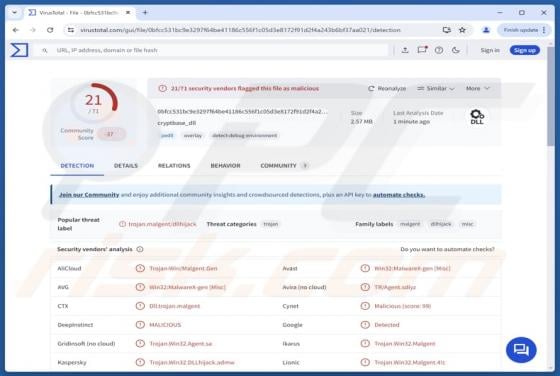Click the cryptbase_dll file name

click(x=176, y=123)
